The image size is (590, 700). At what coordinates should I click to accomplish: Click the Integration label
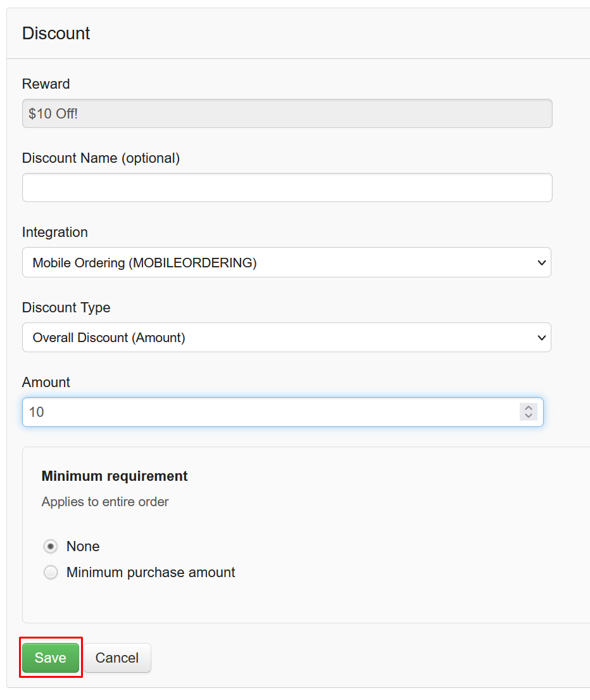[55, 232]
